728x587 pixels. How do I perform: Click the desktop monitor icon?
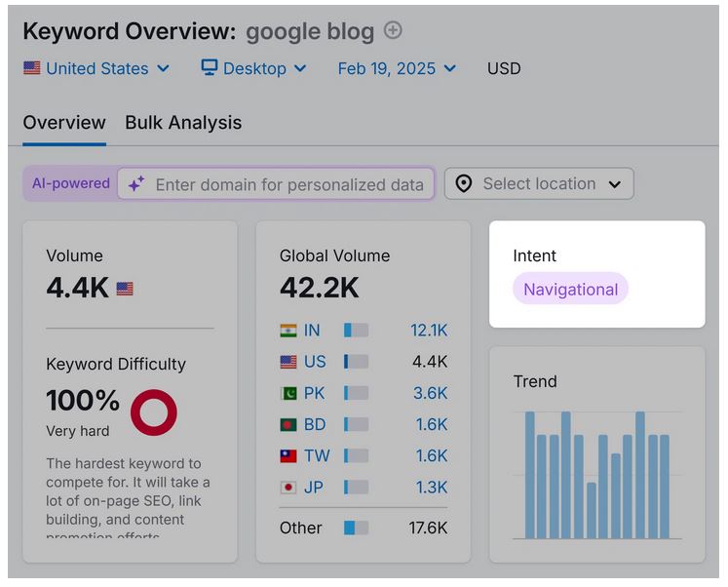coord(210,68)
